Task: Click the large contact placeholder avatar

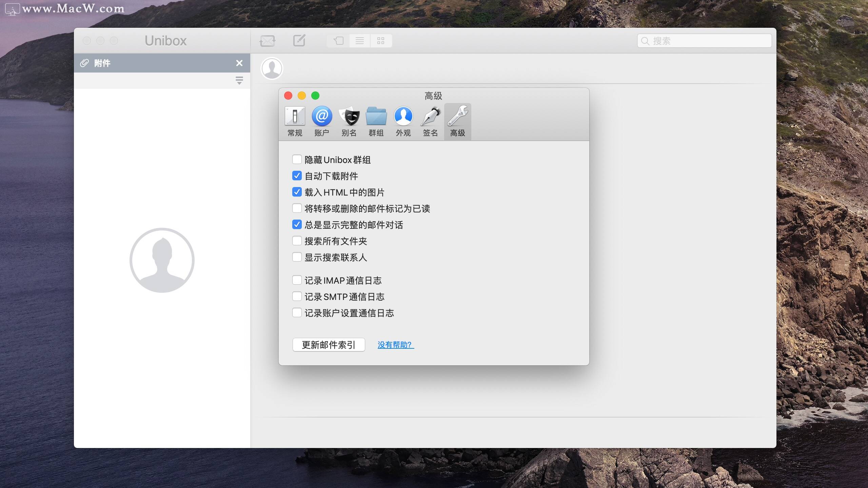Action: coord(162,260)
